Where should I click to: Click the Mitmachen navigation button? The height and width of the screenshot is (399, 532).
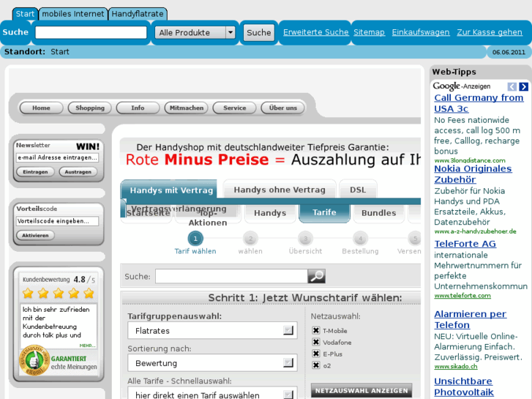tap(187, 108)
